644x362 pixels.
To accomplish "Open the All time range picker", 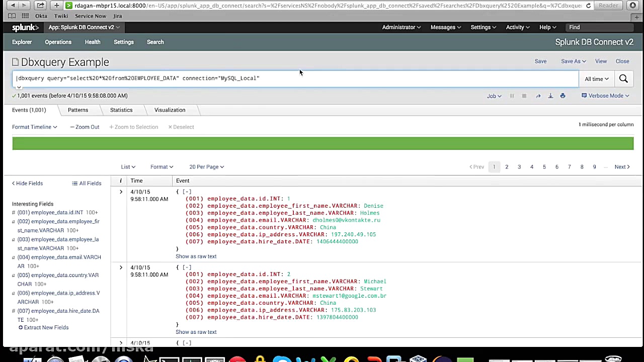I will pyautogui.click(x=597, y=79).
